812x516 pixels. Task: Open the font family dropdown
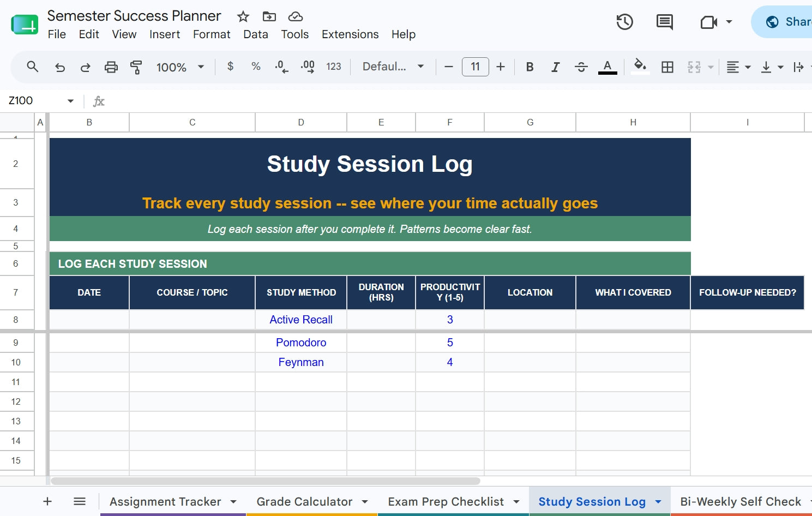click(393, 67)
